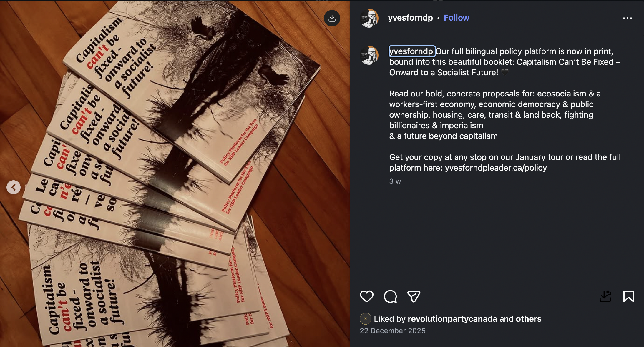644x347 pixels.
Task: Click the booklet photo in the post
Action: click(175, 174)
